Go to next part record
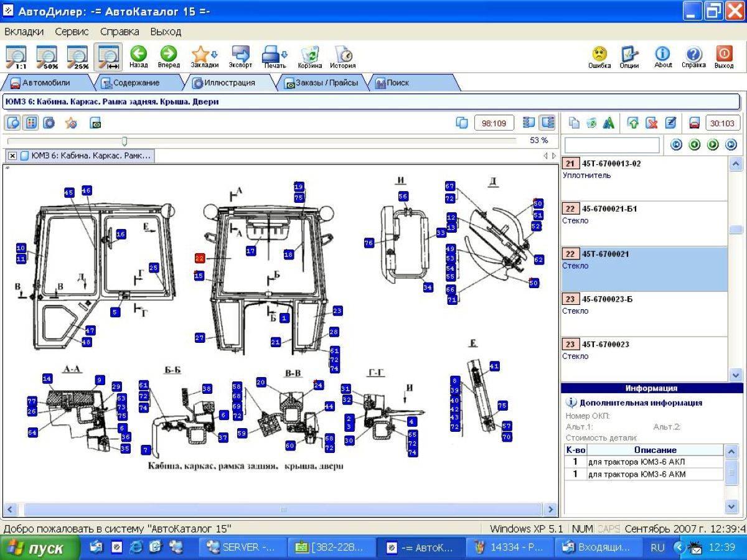The height and width of the screenshot is (560, 747). [713, 145]
